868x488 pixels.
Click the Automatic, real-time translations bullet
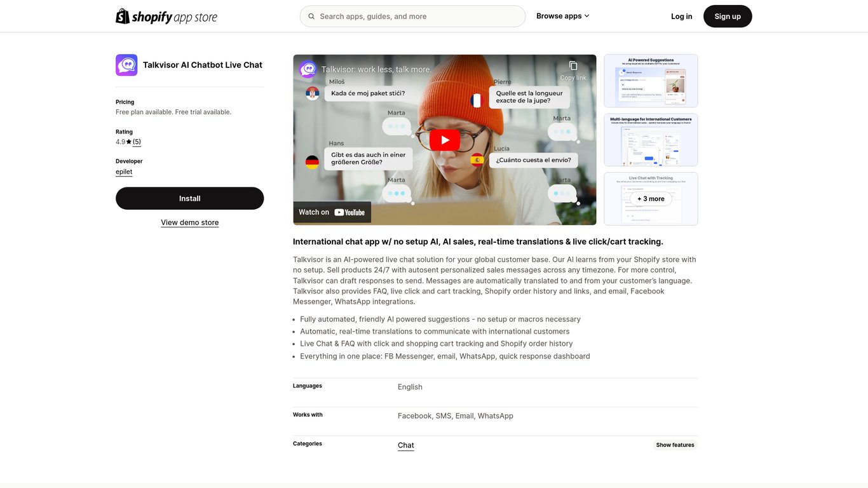coord(435,332)
